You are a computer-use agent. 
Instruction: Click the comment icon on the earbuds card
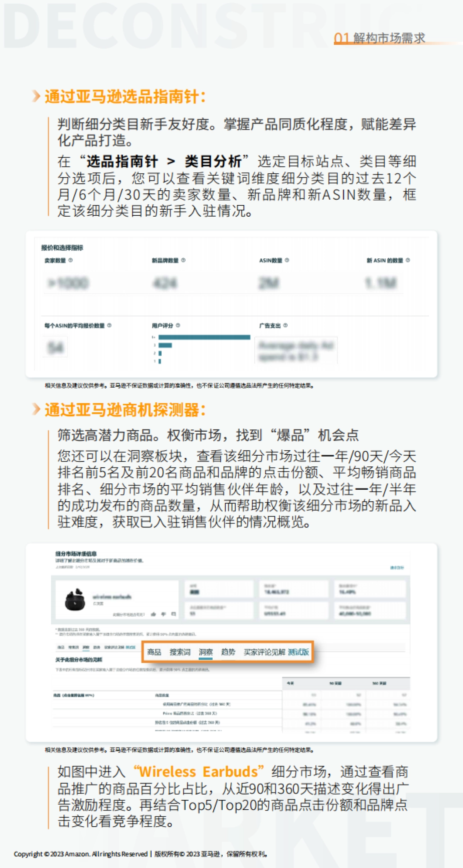point(174,614)
